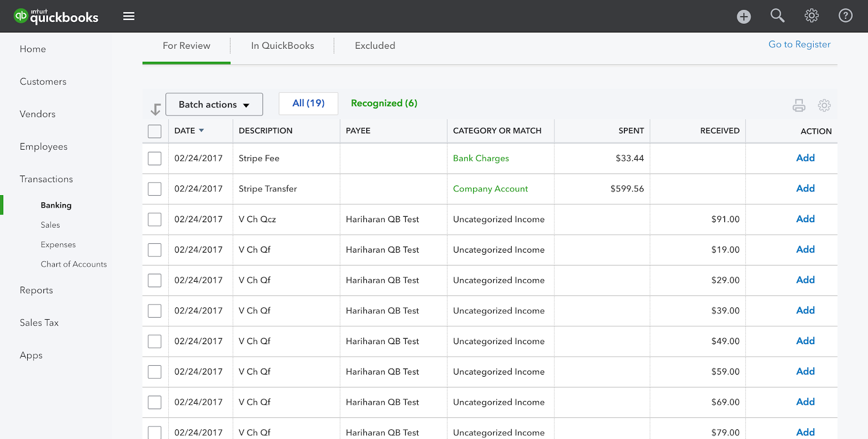Open the search magnifier icon
The height and width of the screenshot is (439, 868).
(x=777, y=16)
